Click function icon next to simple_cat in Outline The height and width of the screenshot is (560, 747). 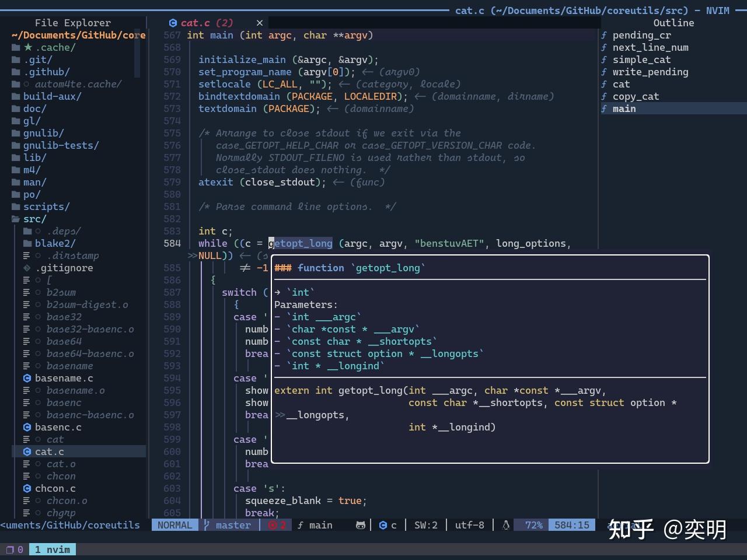click(x=604, y=60)
